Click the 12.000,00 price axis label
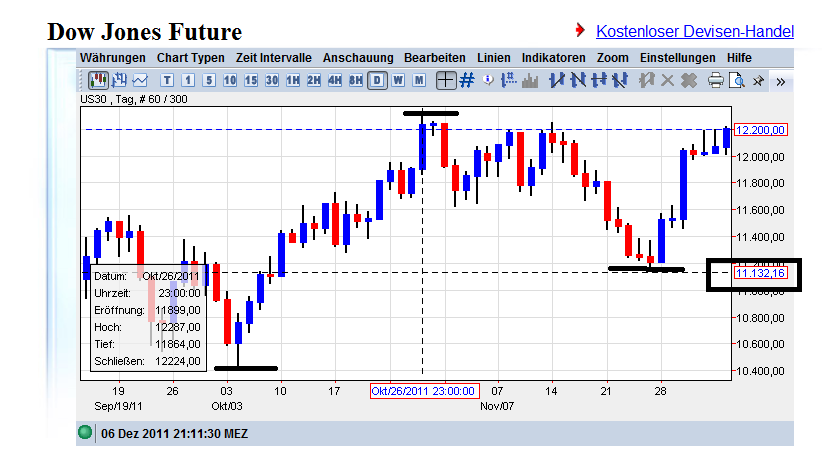831x474 pixels. click(x=761, y=157)
